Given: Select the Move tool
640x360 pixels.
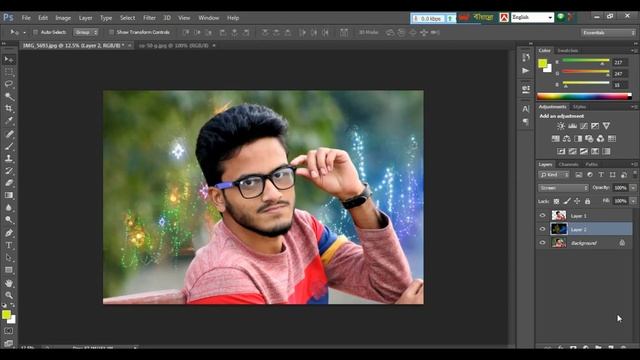Looking at the screenshot, I should coord(9,60).
